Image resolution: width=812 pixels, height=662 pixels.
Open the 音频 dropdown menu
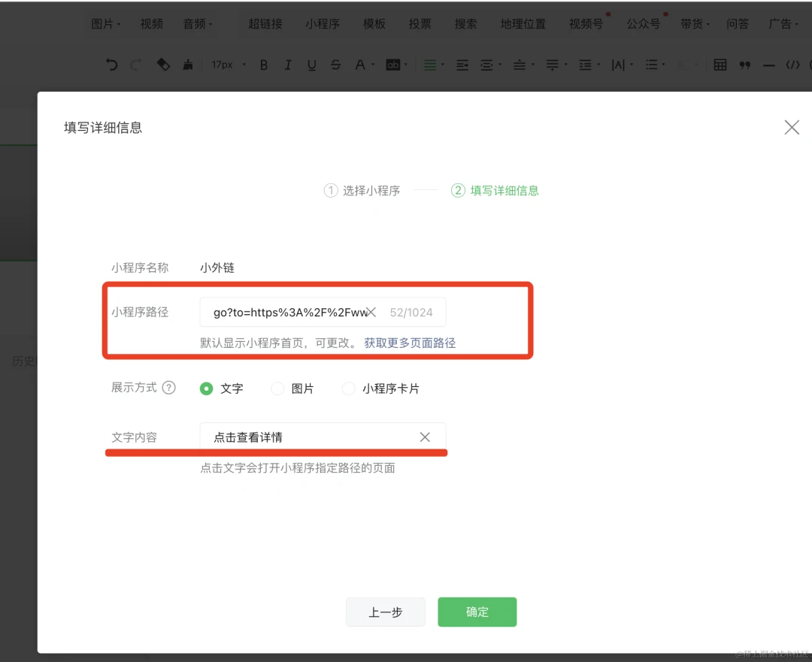coord(197,23)
